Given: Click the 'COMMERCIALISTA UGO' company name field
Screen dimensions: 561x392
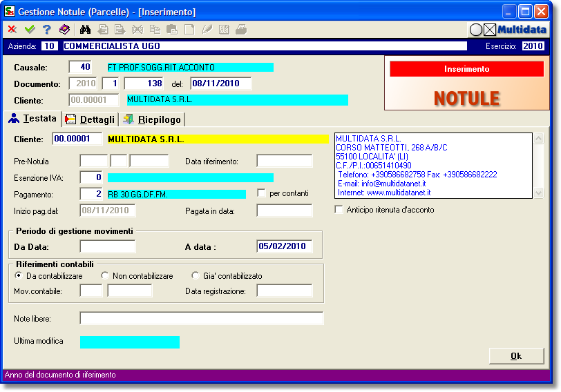Looking at the screenshot, I should [265, 46].
